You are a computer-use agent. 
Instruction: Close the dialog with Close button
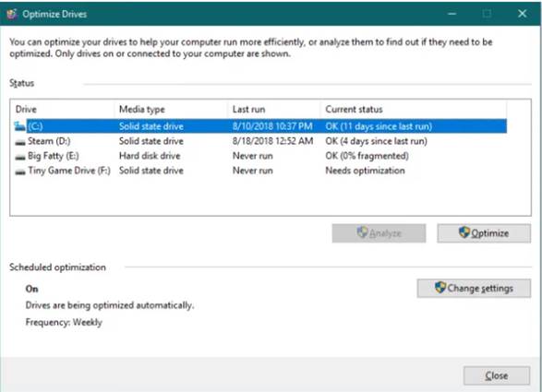[x=497, y=375]
